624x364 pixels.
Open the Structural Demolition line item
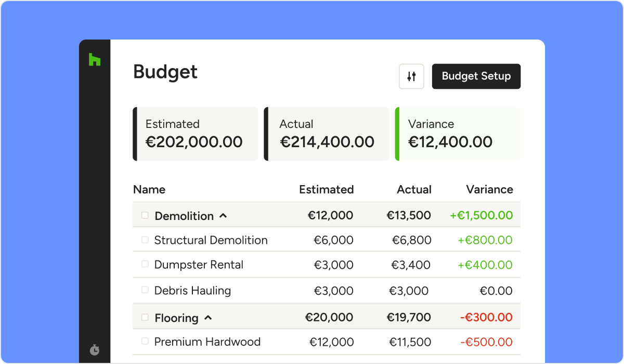click(x=211, y=240)
